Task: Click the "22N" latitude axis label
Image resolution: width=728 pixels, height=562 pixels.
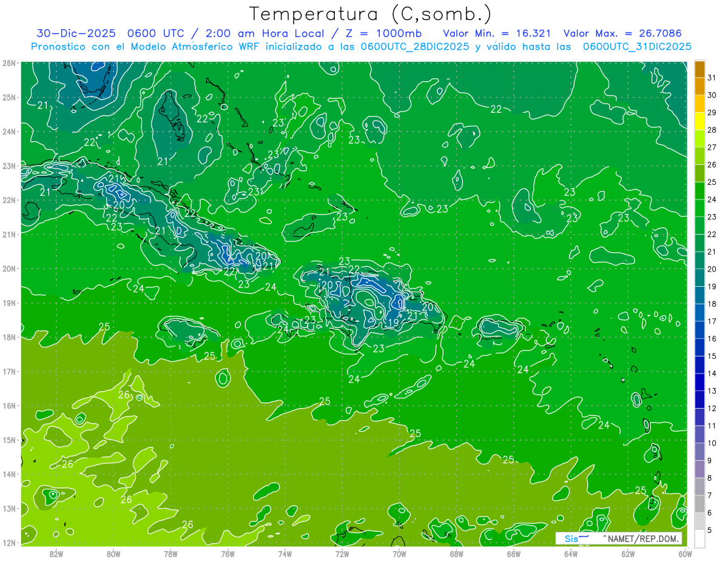Action: tap(9, 200)
